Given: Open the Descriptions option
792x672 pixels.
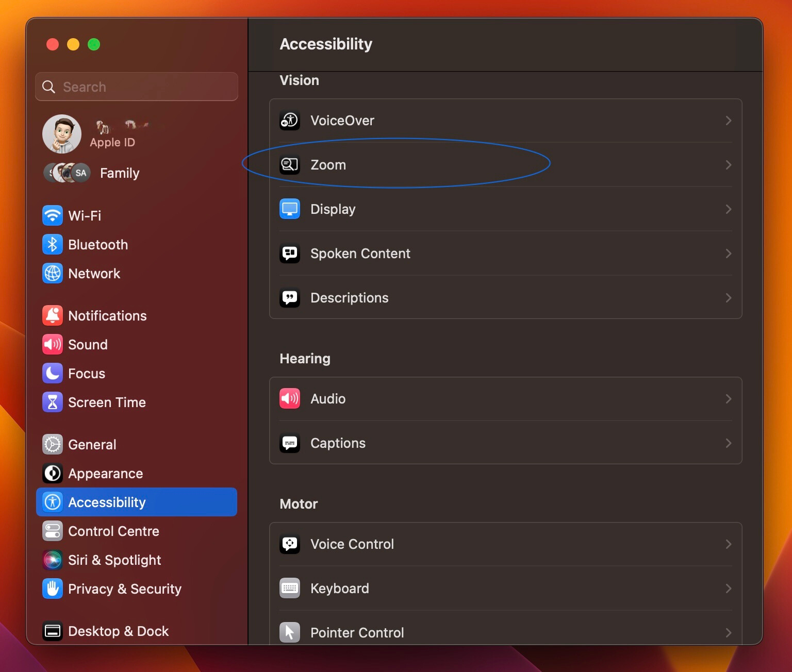Looking at the screenshot, I should [505, 298].
